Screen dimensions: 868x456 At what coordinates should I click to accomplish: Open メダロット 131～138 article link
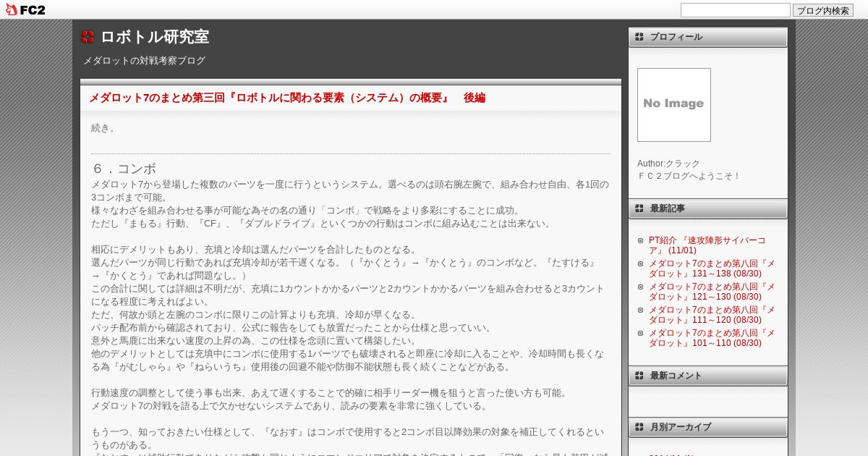(x=712, y=269)
